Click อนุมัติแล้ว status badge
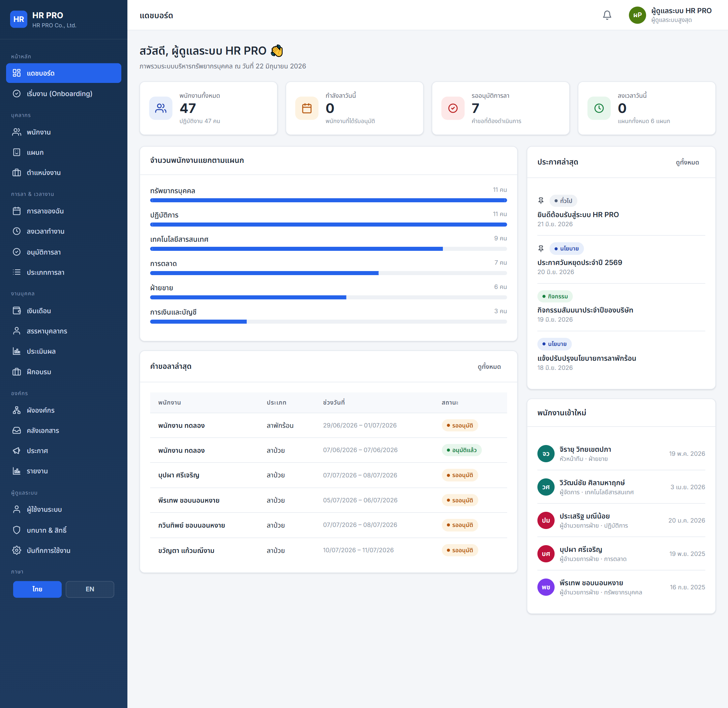 coord(461,450)
